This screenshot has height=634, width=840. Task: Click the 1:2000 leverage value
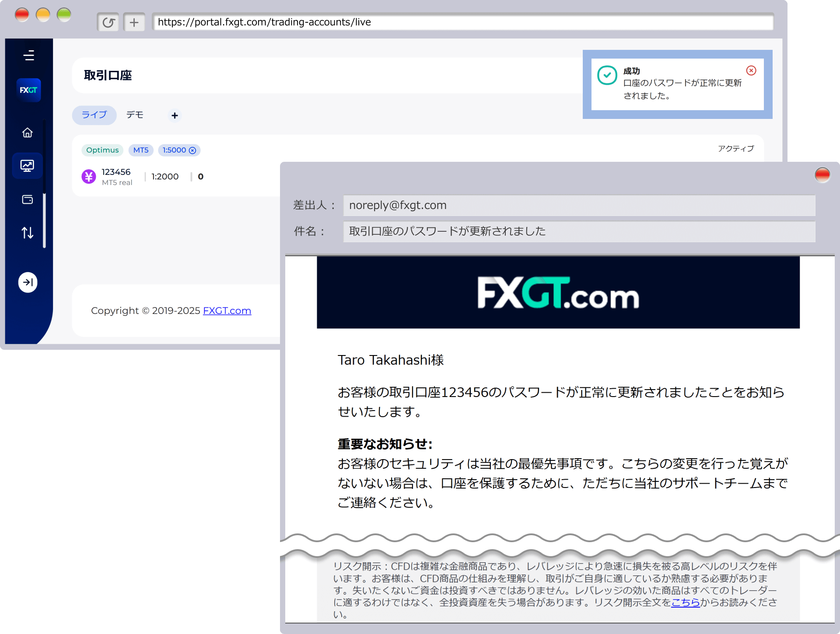click(165, 177)
